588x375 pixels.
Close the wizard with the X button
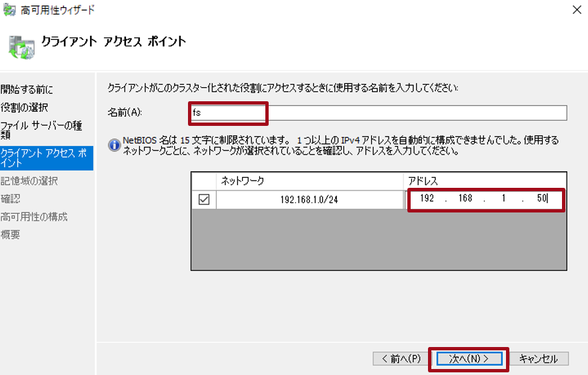pyautogui.click(x=575, y=9)
